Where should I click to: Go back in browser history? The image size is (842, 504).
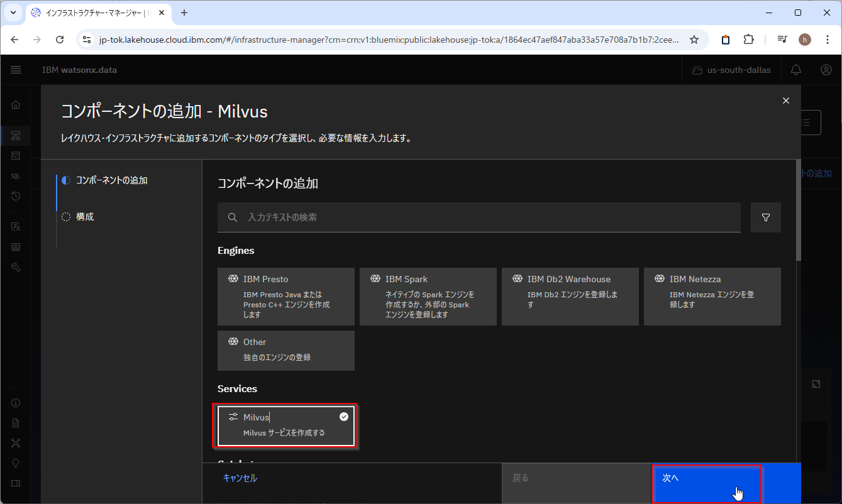tap(14, 40)
